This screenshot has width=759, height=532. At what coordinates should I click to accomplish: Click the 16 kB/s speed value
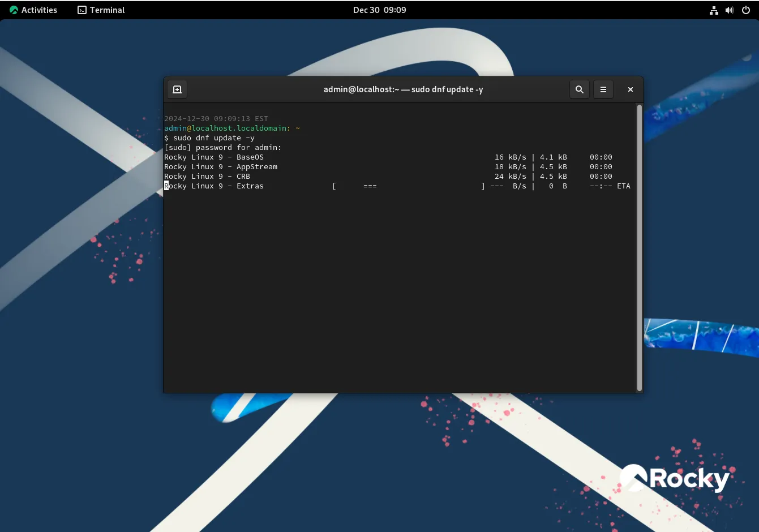click(x=511, y=157)
